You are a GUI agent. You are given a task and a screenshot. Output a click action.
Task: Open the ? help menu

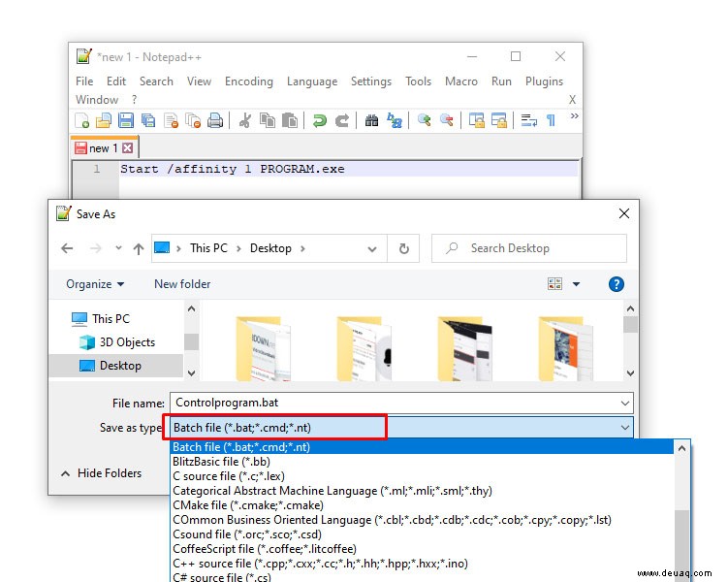(x=134, y=99)
